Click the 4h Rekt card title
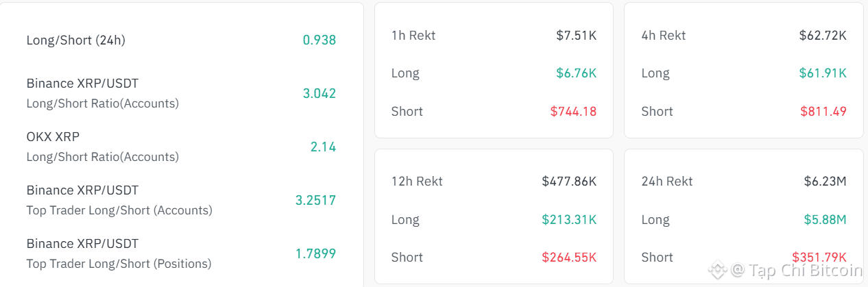Image resolution: width=868 pixels, height=287 pixels. pyautogui.click(x=664, y=36)
